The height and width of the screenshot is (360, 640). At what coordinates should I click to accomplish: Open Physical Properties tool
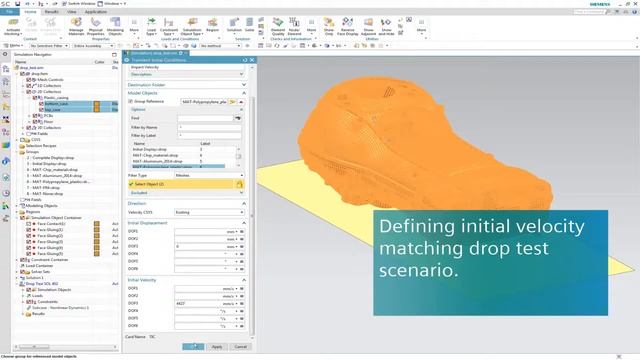96,27
